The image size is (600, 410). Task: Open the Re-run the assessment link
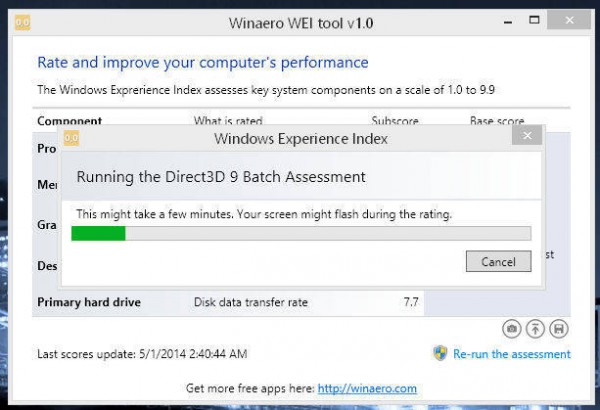click(x=512, y=354)
